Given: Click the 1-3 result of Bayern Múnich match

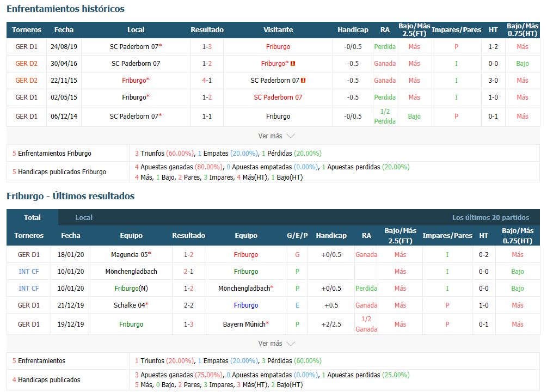Looking at the screenshot, I should [189, 324].
